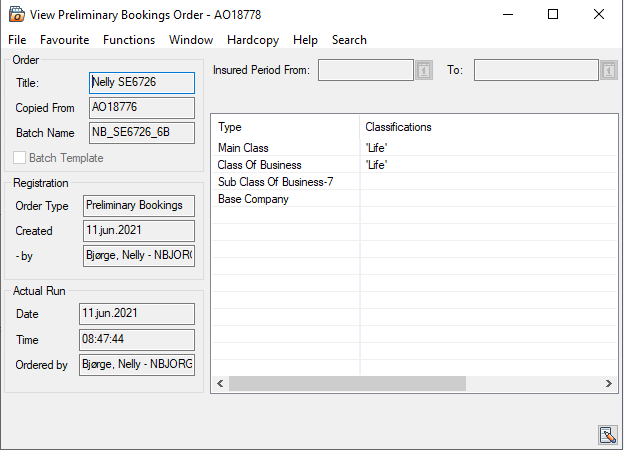Viewport: 624px width, 450px height.
Task: Toggle the Batch Template checkbox
Action: point(20,158)
